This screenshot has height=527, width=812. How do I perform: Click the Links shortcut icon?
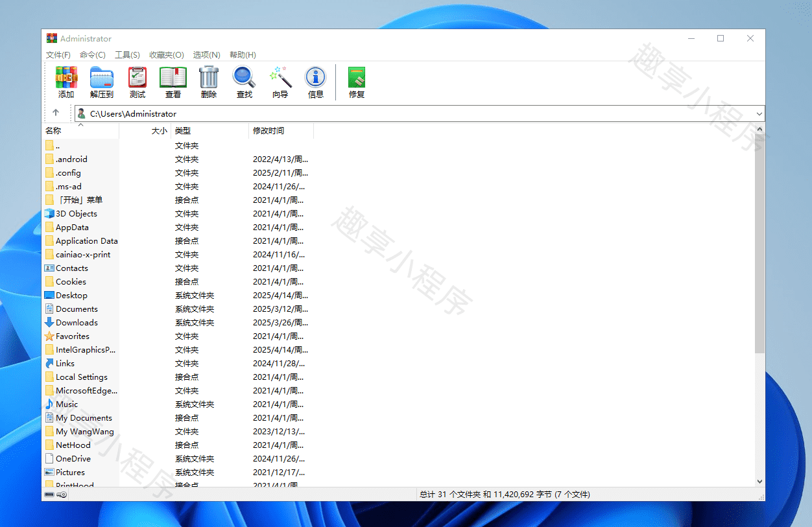tap(49, 363)
